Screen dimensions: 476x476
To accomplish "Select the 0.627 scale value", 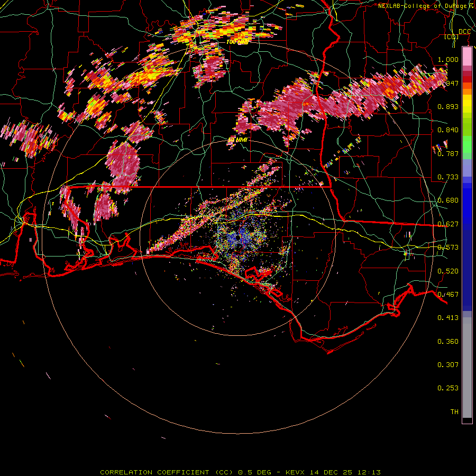I will (448, 224).
